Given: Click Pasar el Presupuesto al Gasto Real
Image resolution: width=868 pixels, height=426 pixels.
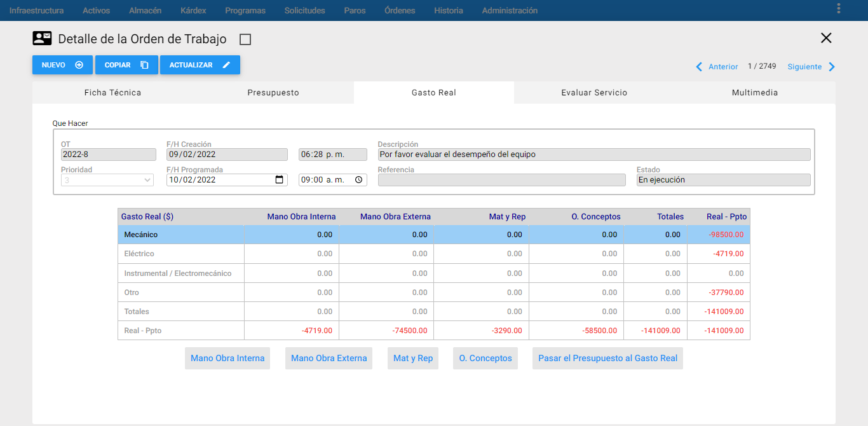Looking at the screenshot, I should point(607,358).
